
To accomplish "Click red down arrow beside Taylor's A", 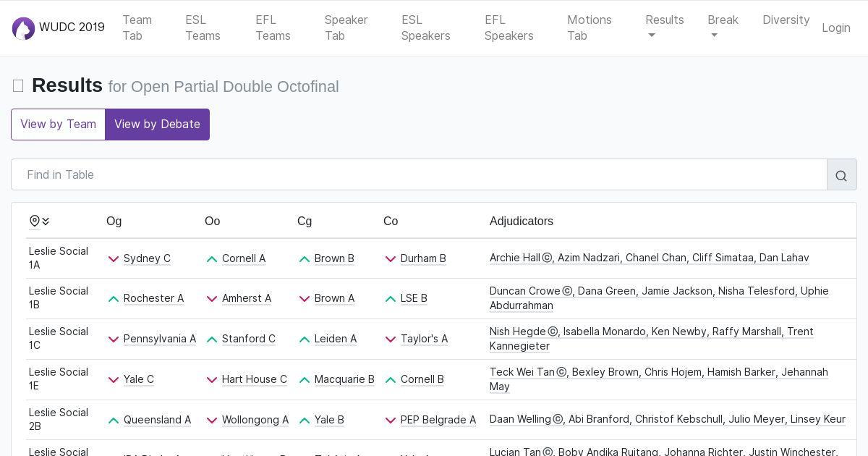I will [391, 339].
